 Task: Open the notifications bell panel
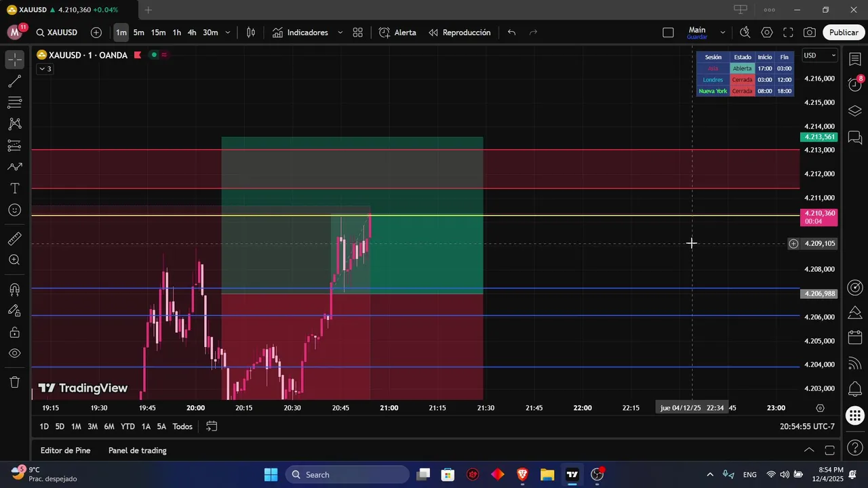[x=854, y=389]
